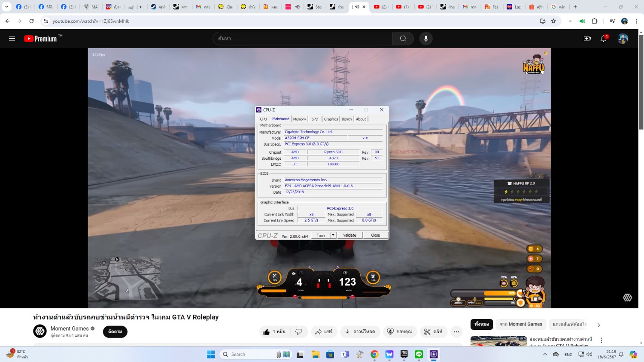
Task: Click the page vertical scrollbar thumb
Action: [641, 82]
